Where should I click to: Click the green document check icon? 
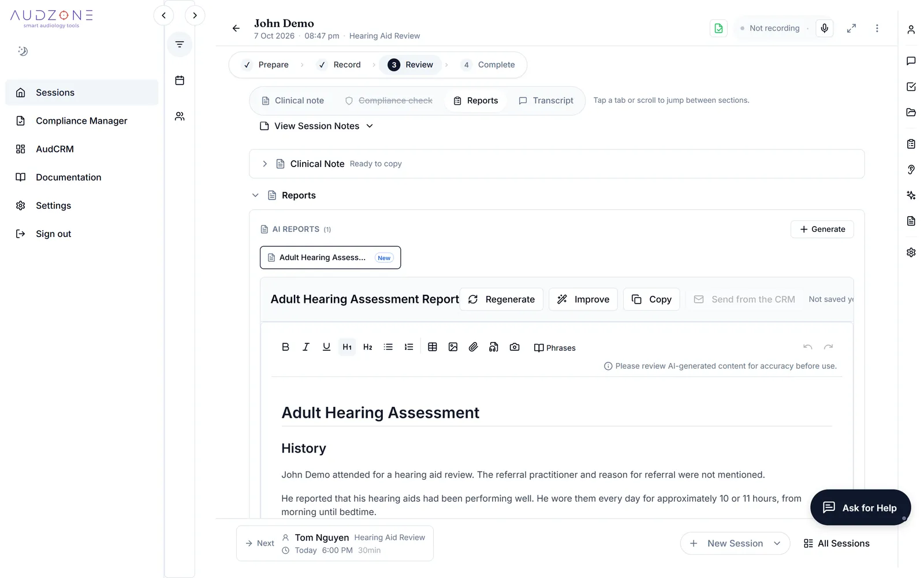[x=718, y=28]
